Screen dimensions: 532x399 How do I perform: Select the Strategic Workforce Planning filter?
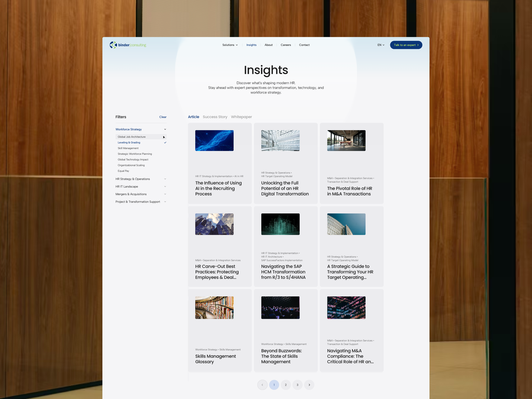tap(141, 154)
